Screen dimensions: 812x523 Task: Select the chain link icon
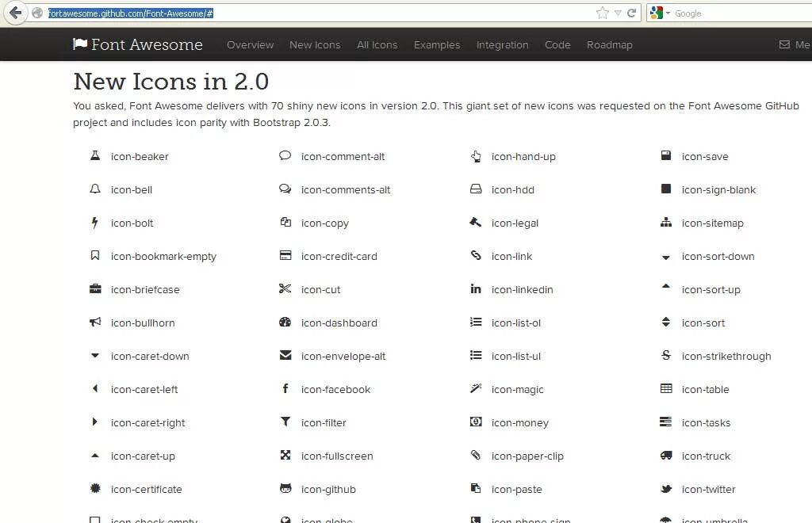tap(476, 255)
